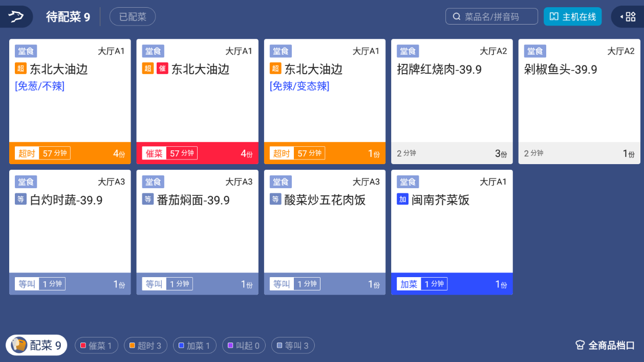This screenshot has height=362, width=644.
Task: Click the 等 badge beside 番茄焖面
Action: (x=148, y=199)
